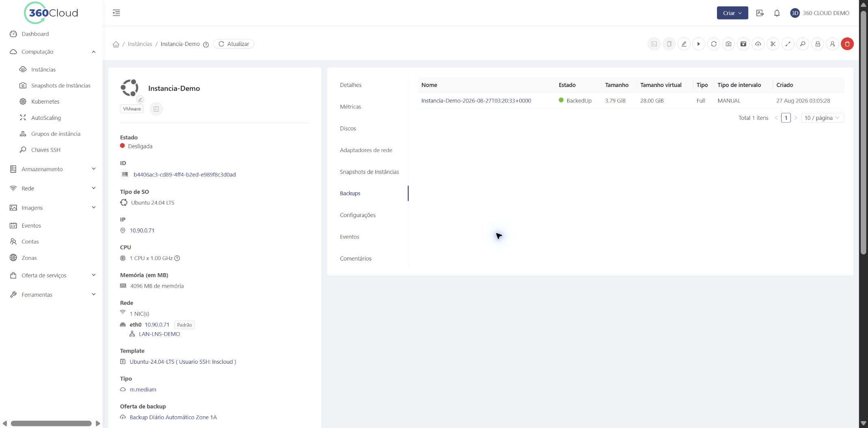Click the SSH key reset icon
This screenshot has height=428, width=868.
(x=803, y=44)
